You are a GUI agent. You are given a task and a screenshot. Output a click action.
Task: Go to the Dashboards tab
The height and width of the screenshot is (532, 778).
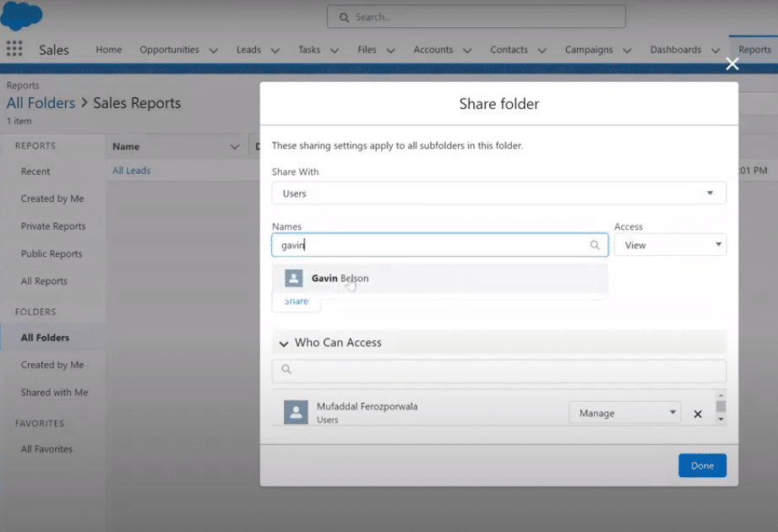click(675, 50)
